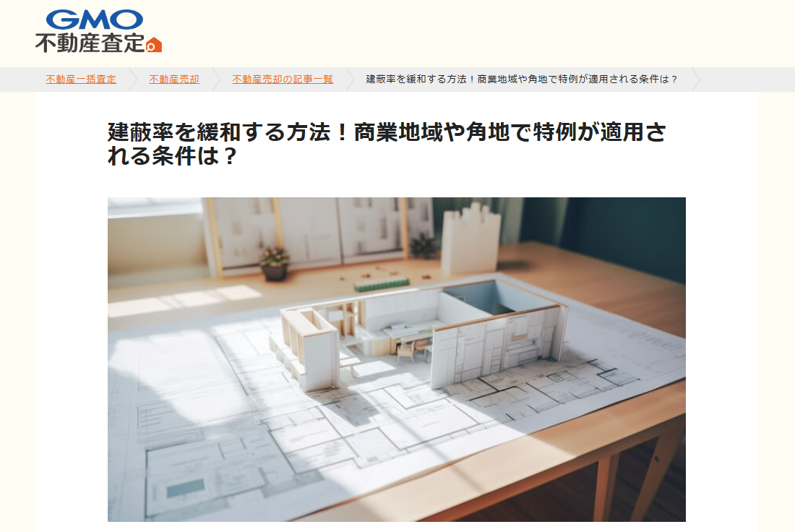Click the chevron separator after 不動産一括査定
This screenshot has height=532, width=795.
(x=134, y=80)
